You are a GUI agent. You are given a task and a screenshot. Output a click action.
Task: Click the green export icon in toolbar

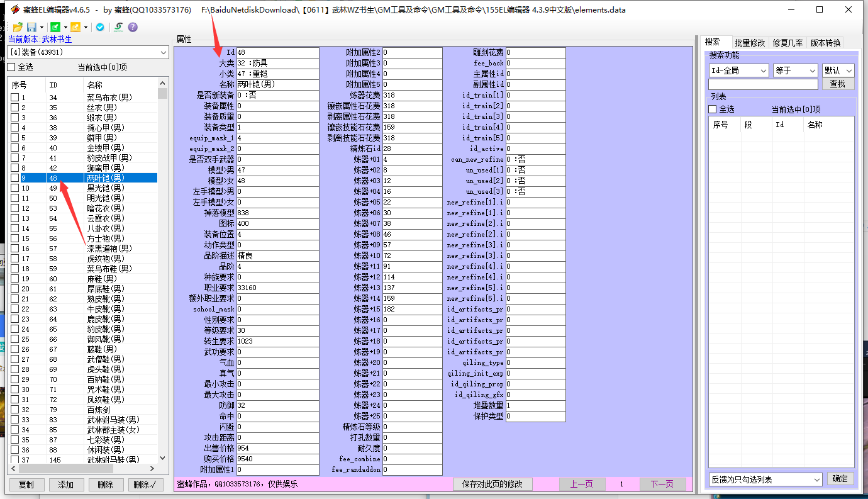click(x=55, y=27)
